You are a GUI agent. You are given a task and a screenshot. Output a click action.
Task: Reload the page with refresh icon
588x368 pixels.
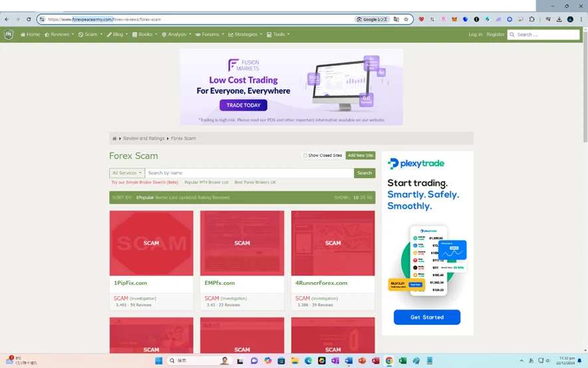point(29,19)
